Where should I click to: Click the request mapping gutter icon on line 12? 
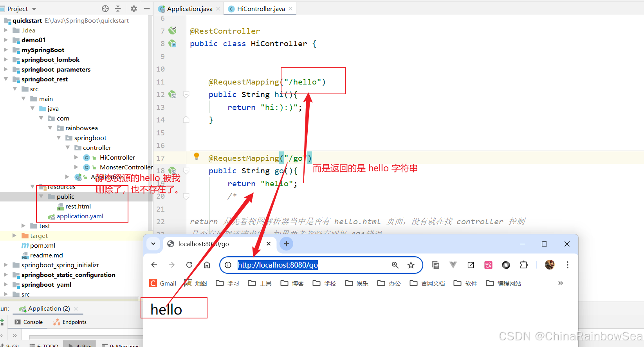coord(172,94)
